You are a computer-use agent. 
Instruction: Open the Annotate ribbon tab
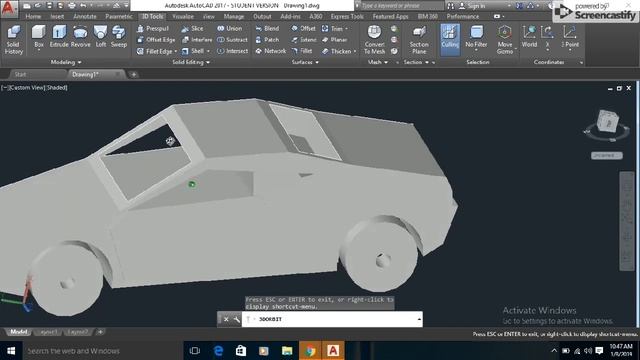point(85,16)
